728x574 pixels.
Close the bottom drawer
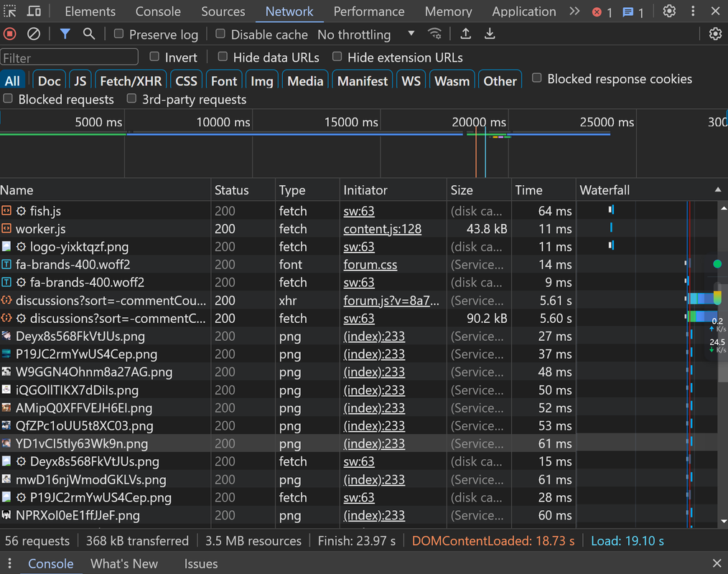(717, 564)
